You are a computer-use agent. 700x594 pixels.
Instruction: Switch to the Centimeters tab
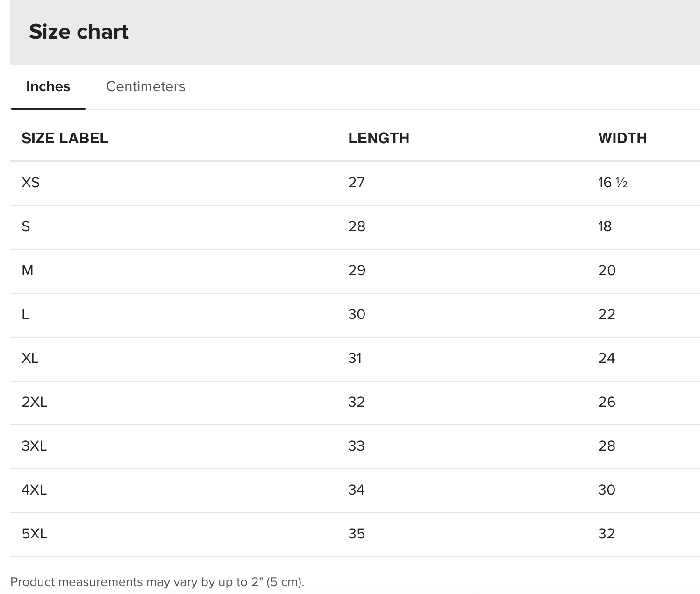coord(145,86)
